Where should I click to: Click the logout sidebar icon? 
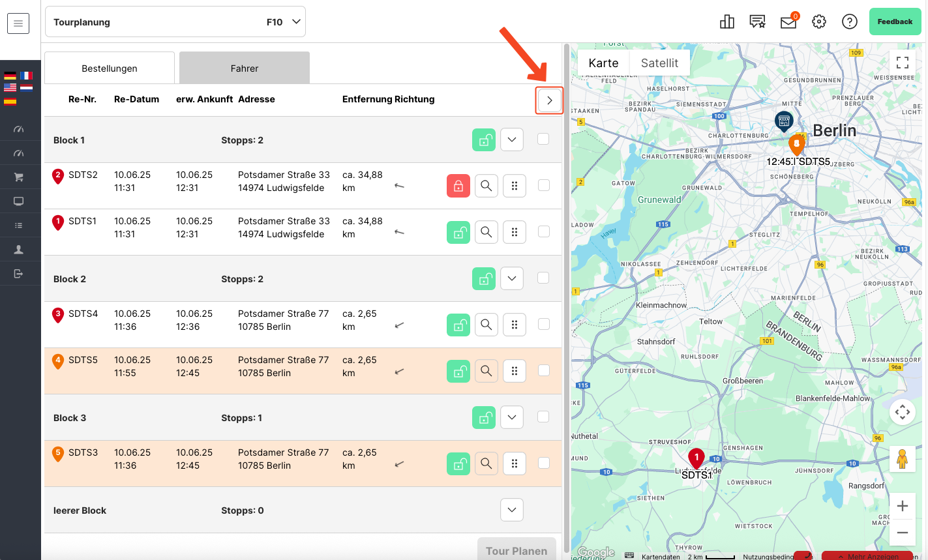(x=18, y=273)
